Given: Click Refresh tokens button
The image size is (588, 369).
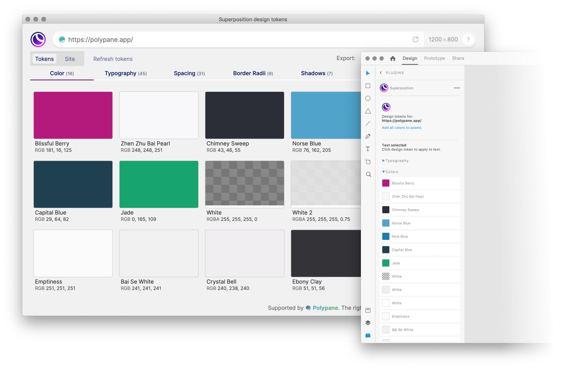Looking at the screenshot, I should [x=113, y=59].
